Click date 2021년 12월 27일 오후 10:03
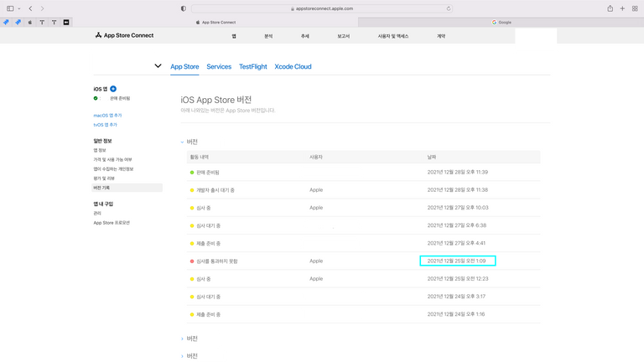Screen dimensions: 644x362 coord(458,208)
